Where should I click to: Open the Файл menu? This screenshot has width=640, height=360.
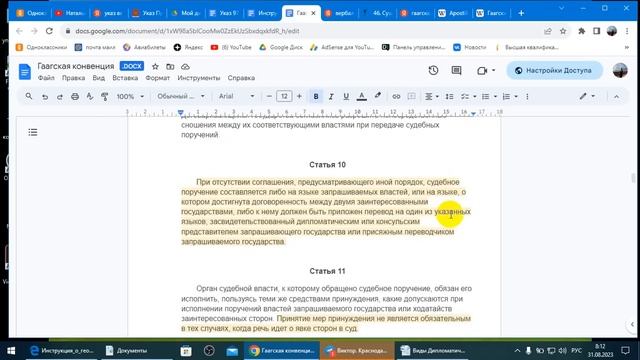[x=46, y=78]
